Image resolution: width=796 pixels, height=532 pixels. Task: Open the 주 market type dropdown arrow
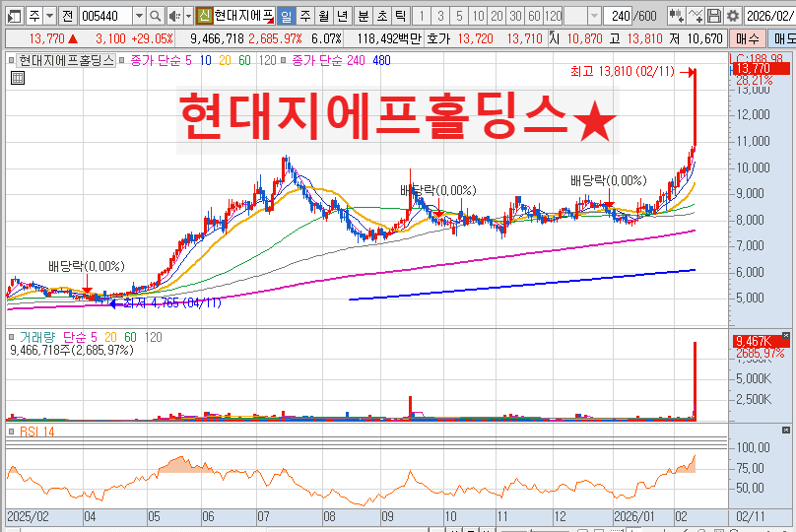tap(49, 16)
